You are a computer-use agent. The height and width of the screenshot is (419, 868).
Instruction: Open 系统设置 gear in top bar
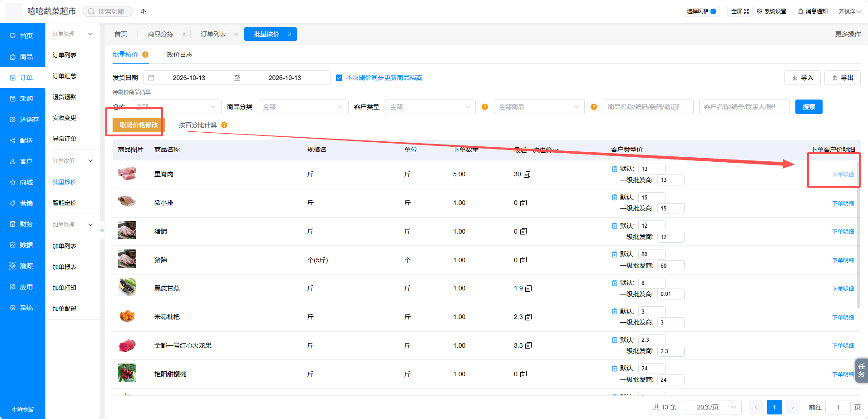pos(759,11)
